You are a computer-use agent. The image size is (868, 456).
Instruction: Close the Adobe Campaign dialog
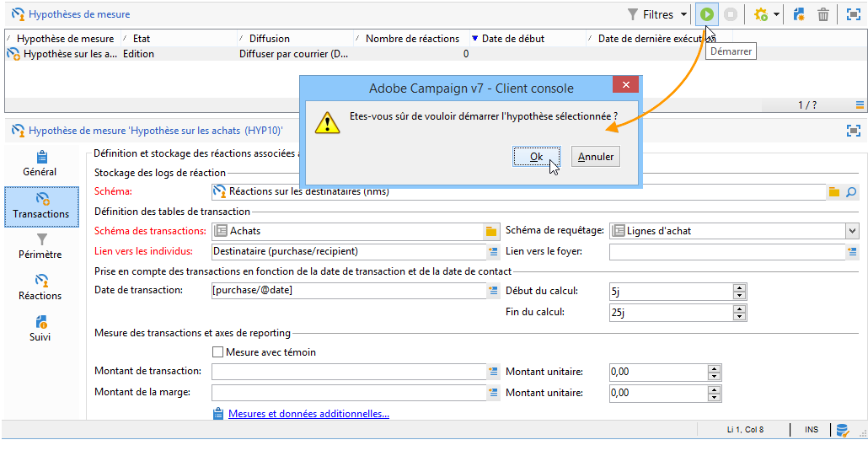(625, 84)
